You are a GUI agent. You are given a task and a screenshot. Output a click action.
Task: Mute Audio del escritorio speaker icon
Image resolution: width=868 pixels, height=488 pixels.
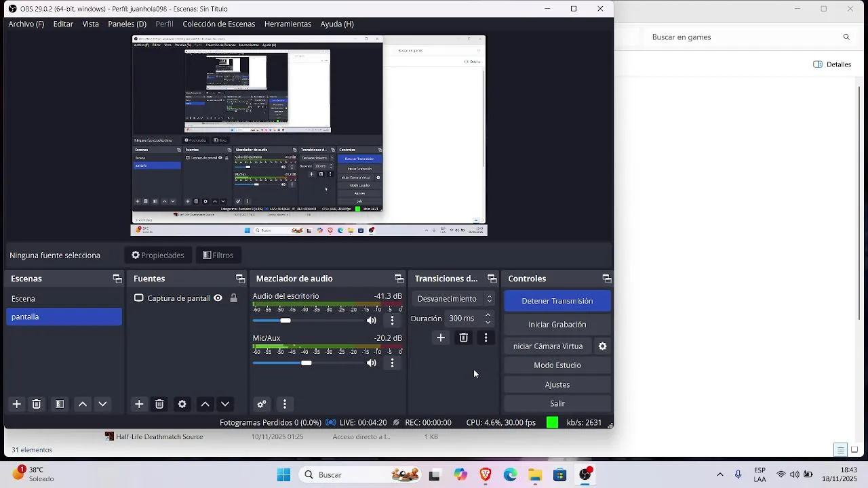click(372, 321)
